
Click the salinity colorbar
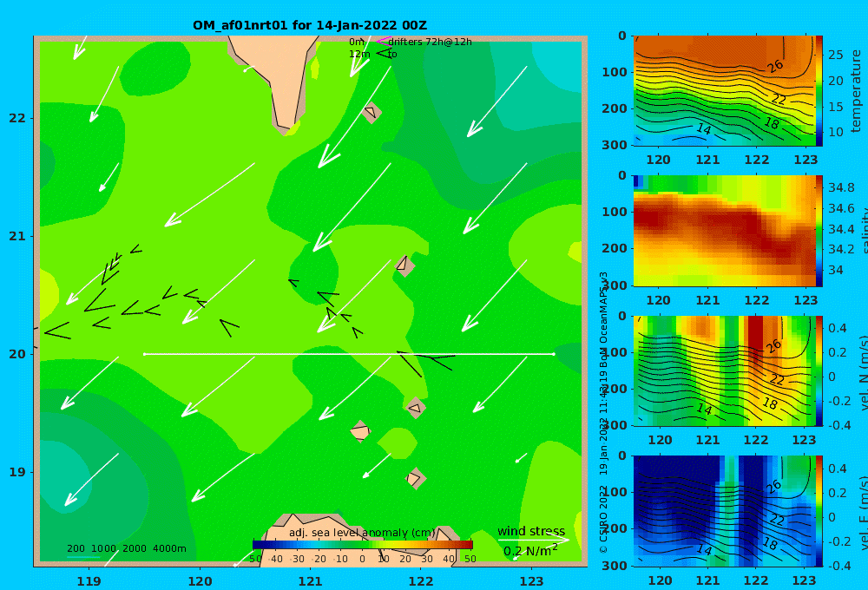819,231
